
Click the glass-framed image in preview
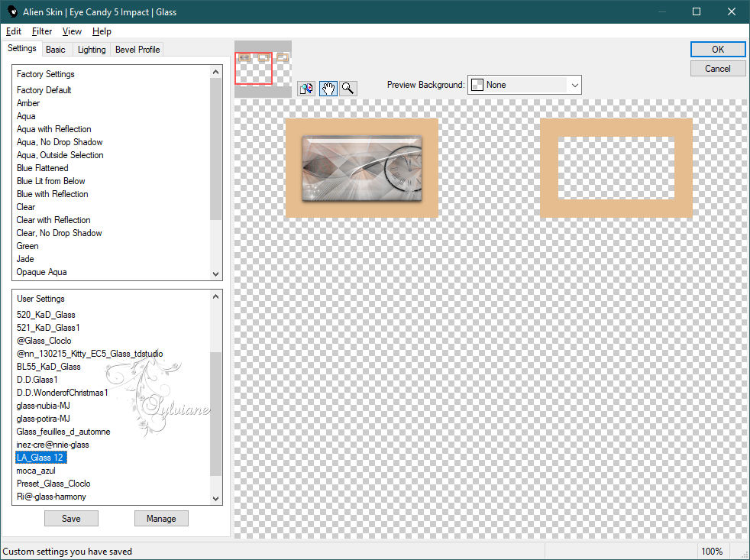(x=361, y=168)
